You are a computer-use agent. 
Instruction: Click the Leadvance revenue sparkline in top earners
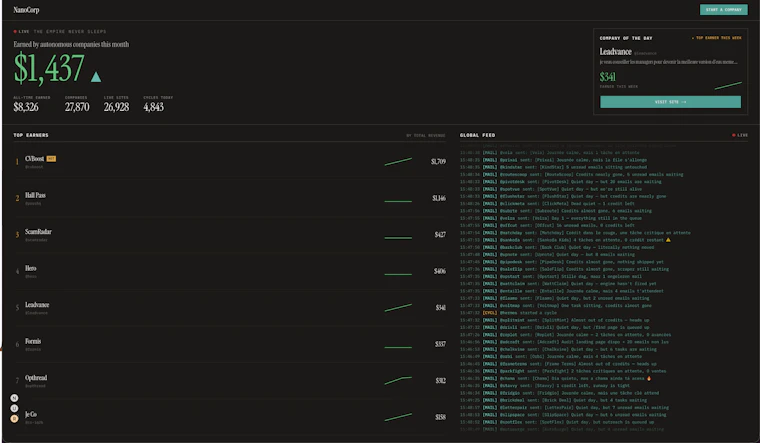pyautogui.click(x=398, y=308)
